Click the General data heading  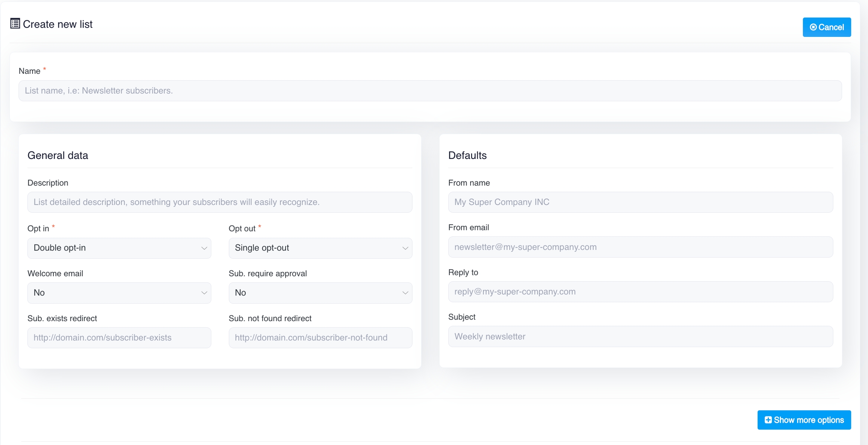pos(58,155)
